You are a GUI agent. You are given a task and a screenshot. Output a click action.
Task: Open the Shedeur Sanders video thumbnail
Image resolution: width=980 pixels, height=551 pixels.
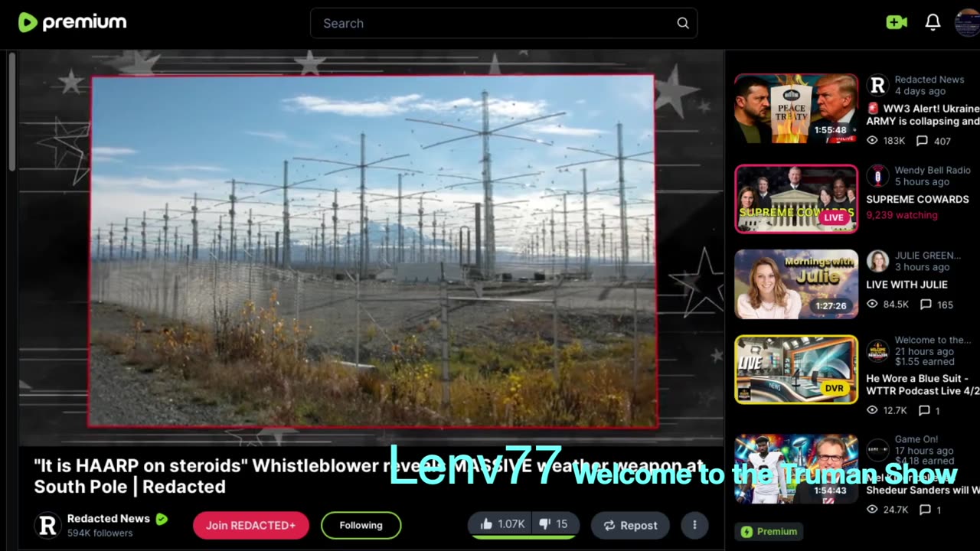click(x=796, y=469)
